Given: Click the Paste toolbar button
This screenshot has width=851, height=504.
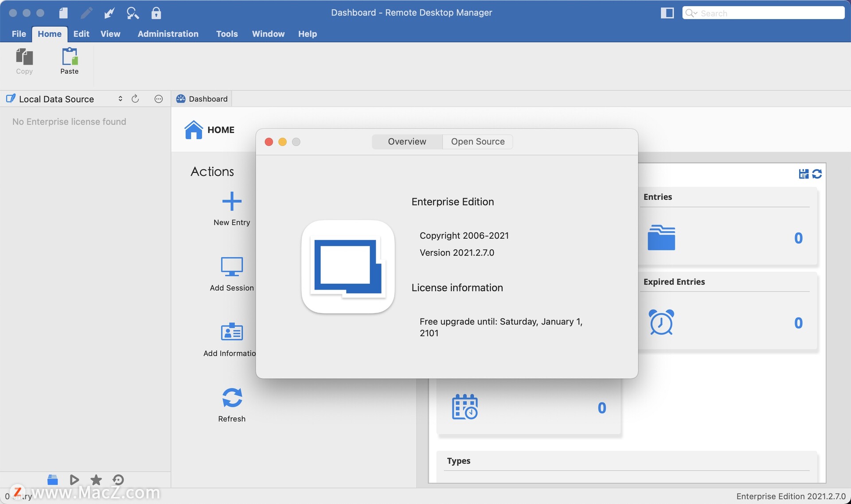Looking at the screenshot, I should (x=69, y=60).
